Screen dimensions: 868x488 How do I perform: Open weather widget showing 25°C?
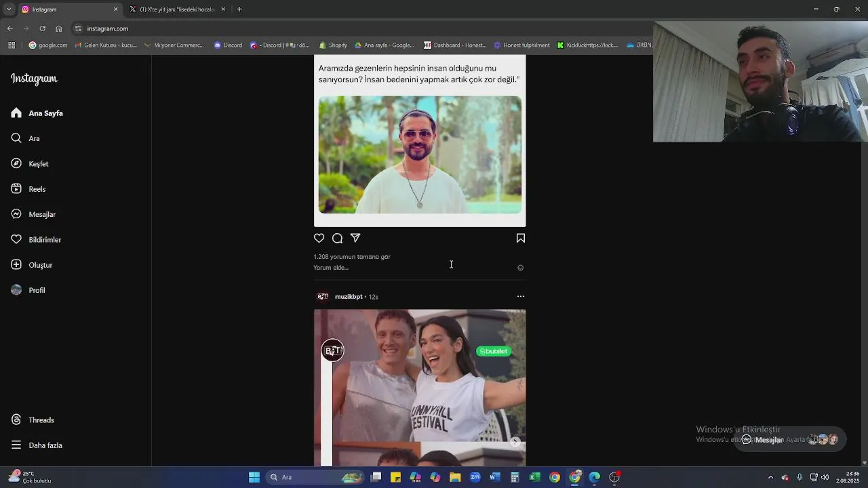30,477
